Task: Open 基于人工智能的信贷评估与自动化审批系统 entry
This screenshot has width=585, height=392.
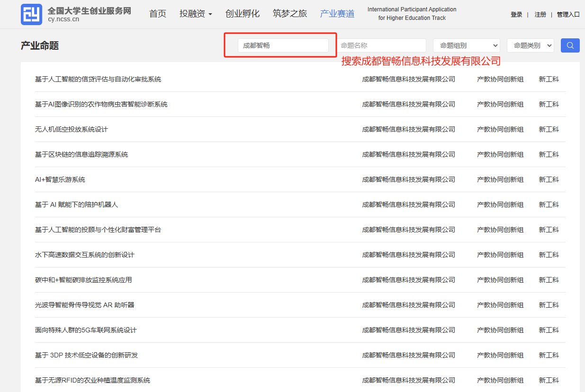Action: [x=98, y=79]
